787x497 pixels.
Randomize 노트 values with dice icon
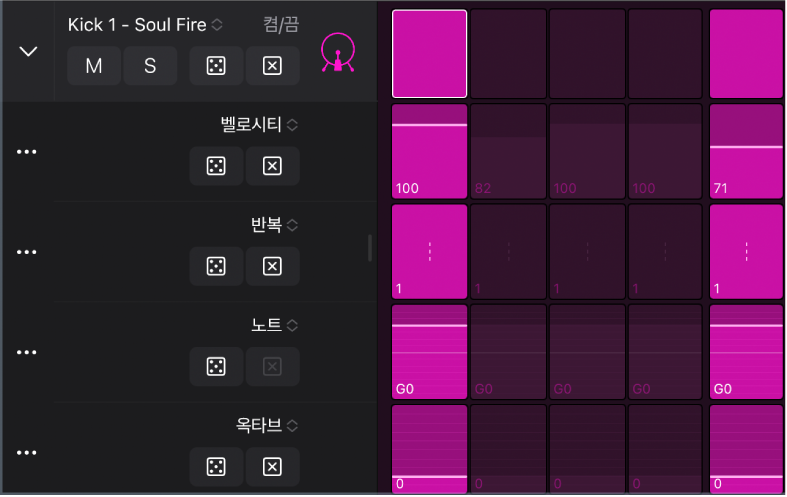[x=216, y=367]
